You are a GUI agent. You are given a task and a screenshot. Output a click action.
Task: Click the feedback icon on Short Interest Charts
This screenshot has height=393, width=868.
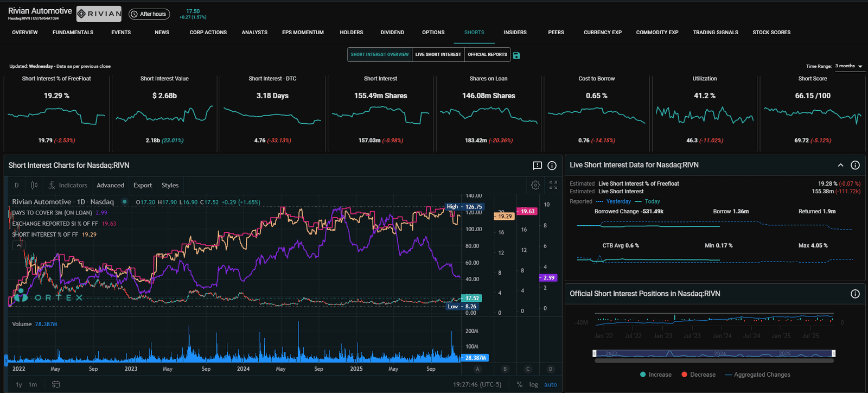pyautogui.click(x=537, y=166)
